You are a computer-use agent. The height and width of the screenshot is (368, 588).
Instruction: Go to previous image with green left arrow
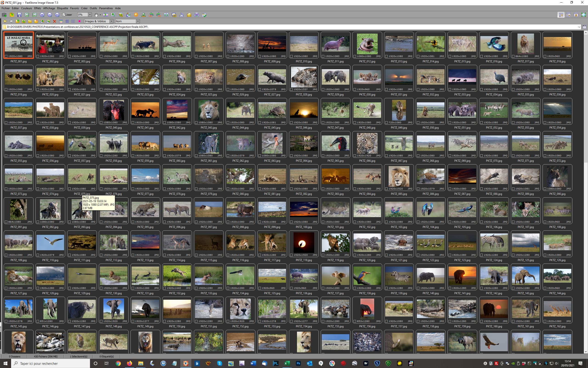(x=27, y=15)
